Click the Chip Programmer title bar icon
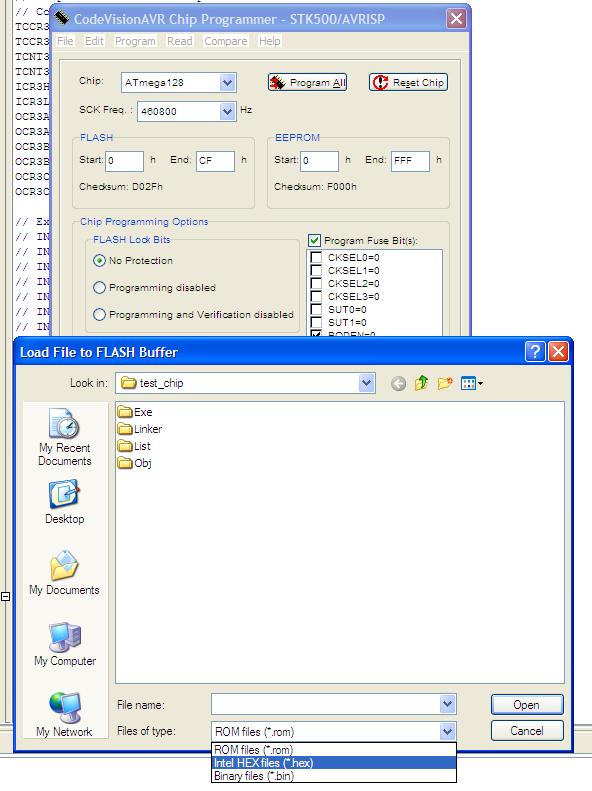Image resolution: width=592 pixels, height=791 pixels. [x=62, y=18]
